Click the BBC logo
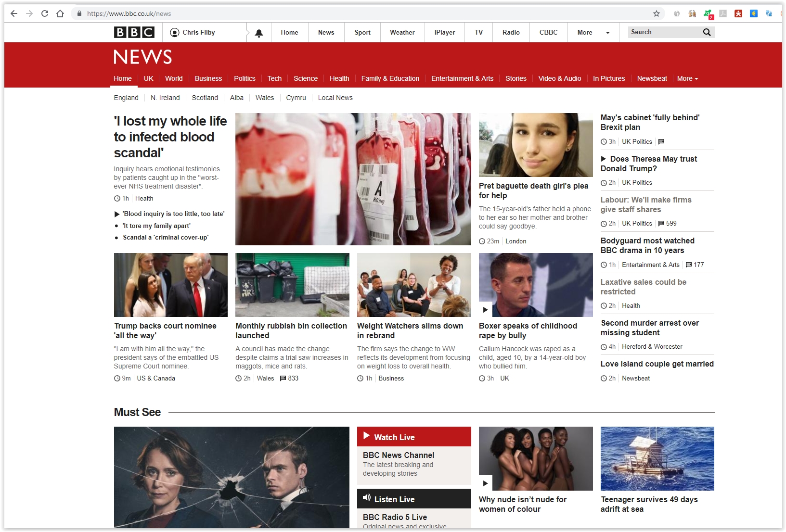Screen dimensions: 786x532 pyautogui.click(x=134, y=32)
